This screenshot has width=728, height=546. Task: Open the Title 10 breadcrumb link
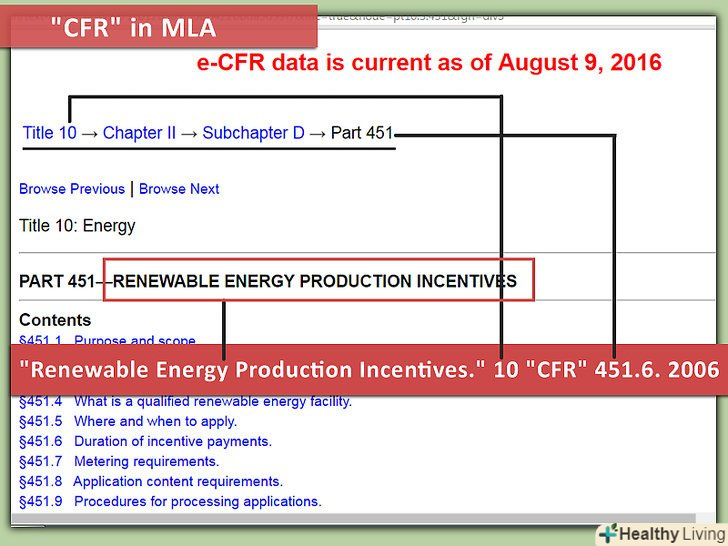pos(49,132)
